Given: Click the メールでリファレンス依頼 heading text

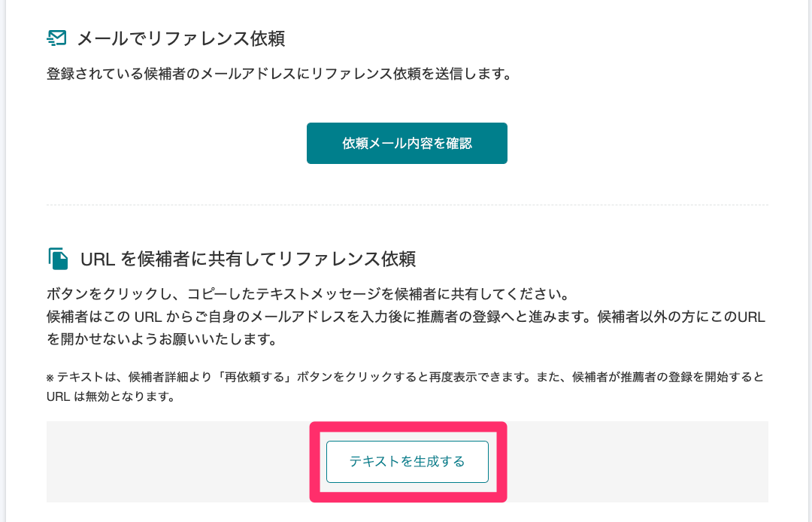Looking at the screenshot, I should [180, 39].
